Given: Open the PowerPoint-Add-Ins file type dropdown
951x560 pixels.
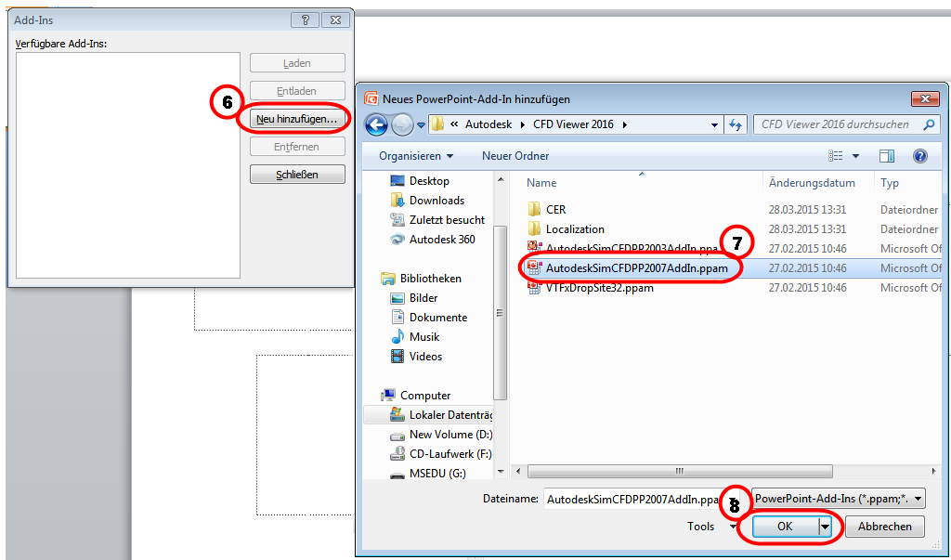Looking at the screenshot, I should point(839,499).
